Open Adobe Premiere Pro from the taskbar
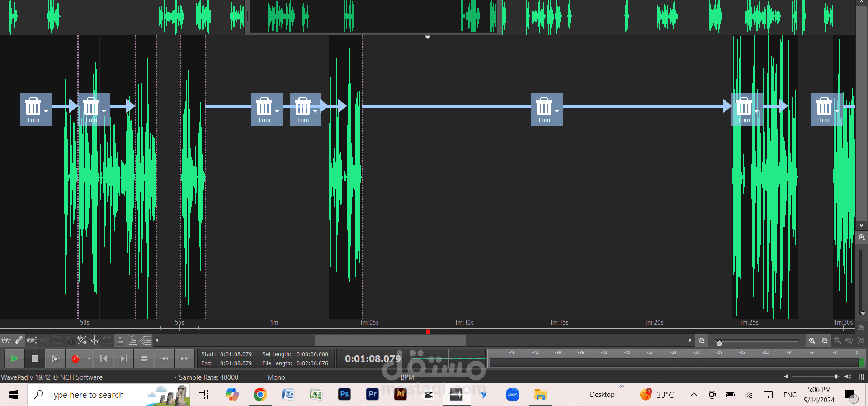 [372, 394]
